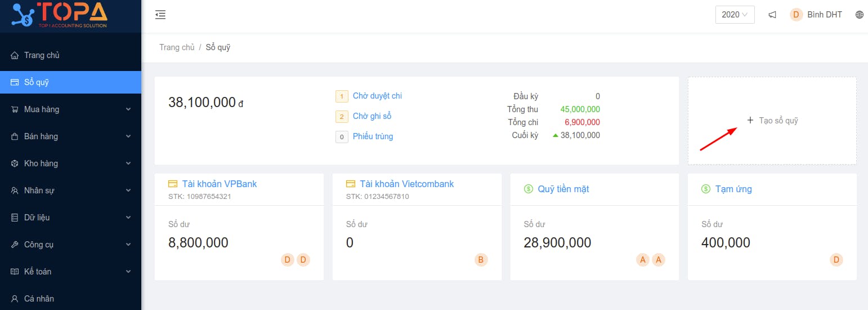This screenshot has width=868, height=310.
Task: Open Cá nhân in the sidebar
Action: point(70,299)
